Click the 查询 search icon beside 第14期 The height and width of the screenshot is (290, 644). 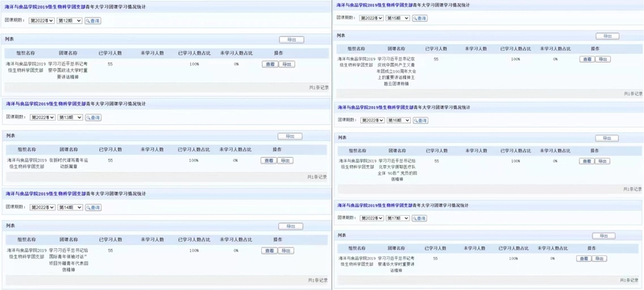[93, 208]
